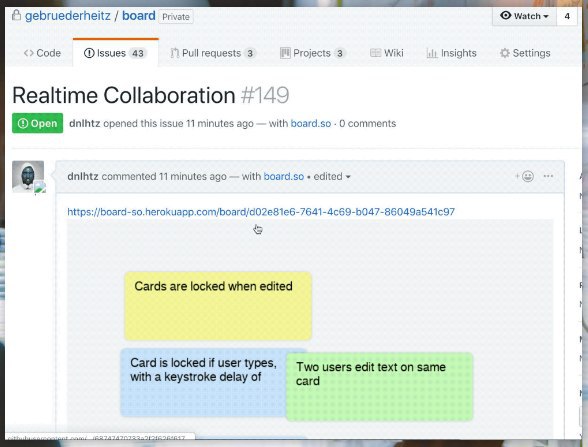Open the board repository link
The width and height of the screenshot is (588, 447).
click(139, 16)
